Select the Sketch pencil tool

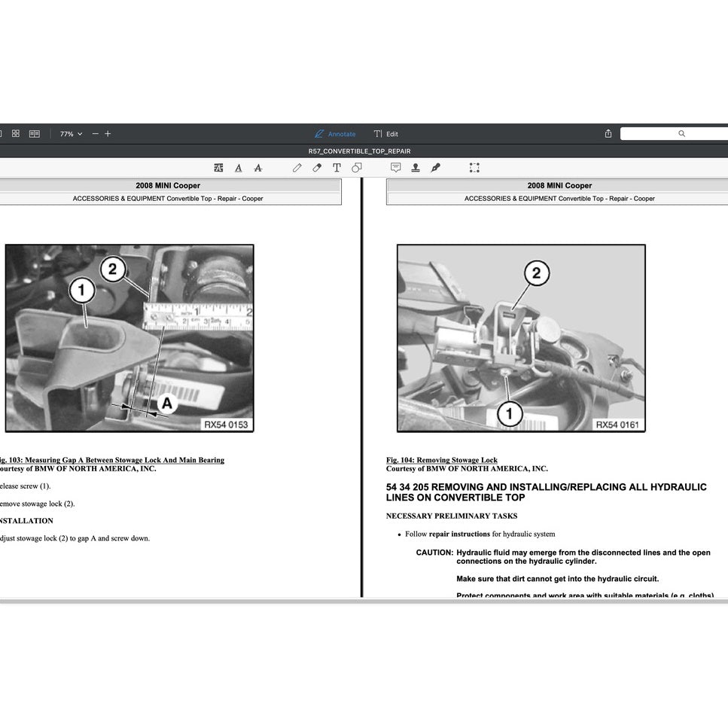(x=297, y=167)
